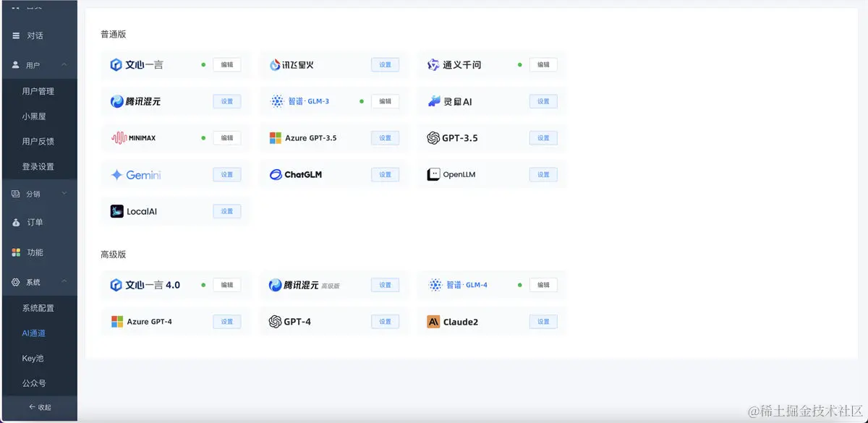Click 设置 button for 腾讯混元 高级版
This screenshot has height=423, width=868.
pos(386,285)
